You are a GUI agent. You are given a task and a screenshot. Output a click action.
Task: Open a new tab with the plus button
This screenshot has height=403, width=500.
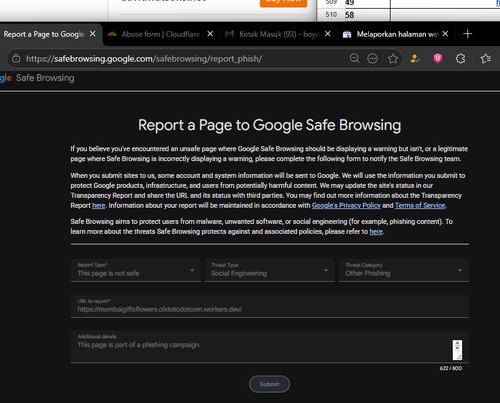click(467, 34)
